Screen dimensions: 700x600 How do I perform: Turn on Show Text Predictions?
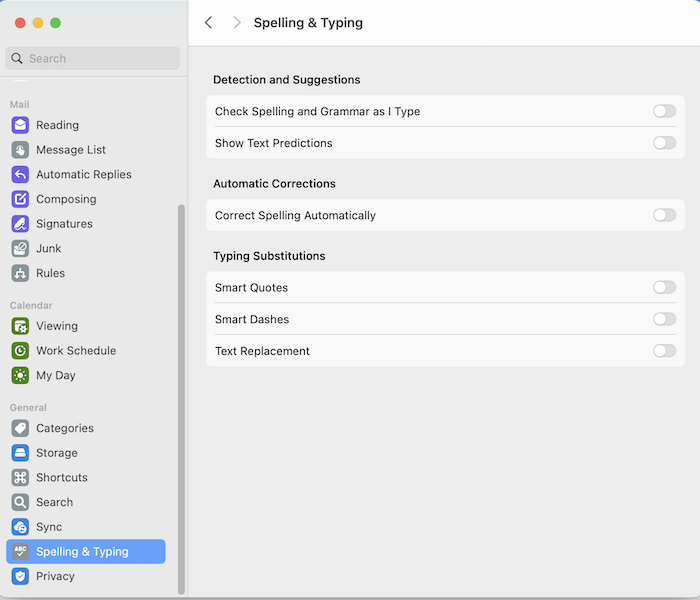click(664, 143)
